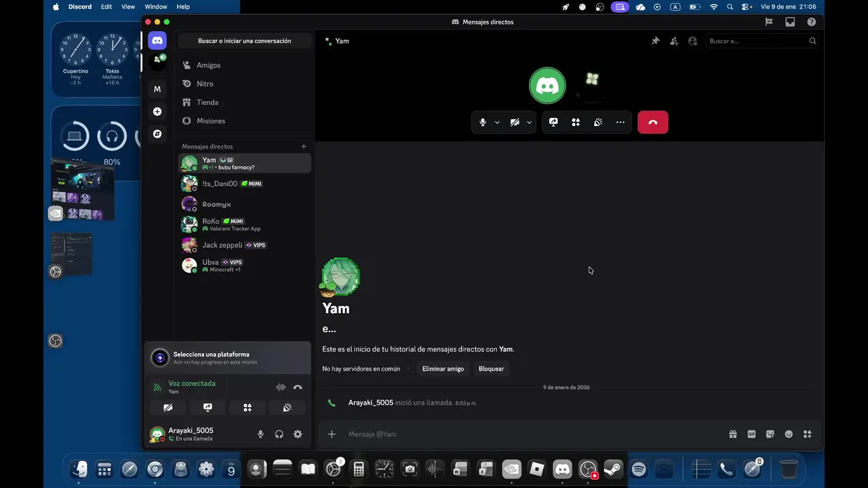Open direct message with !ts_Dani00
The height and width of the screenshot is (488, 868).
[x=244, y=184]
